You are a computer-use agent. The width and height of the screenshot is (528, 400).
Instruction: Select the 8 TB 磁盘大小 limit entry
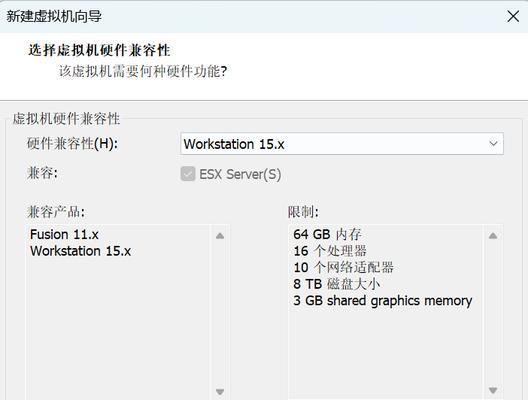click(x=337, y=284)
